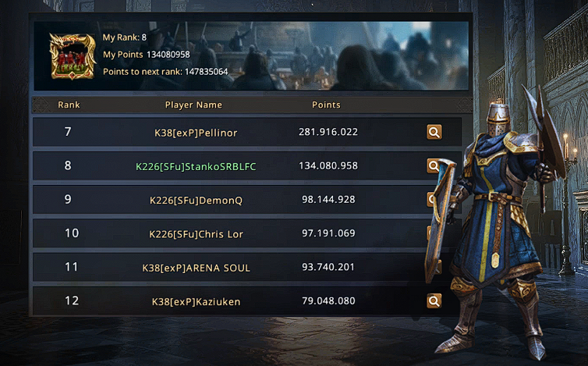Open player K38[exP]ARENA SOUL
The height and width of the screenshot is (366, 588).
(196, 268)
